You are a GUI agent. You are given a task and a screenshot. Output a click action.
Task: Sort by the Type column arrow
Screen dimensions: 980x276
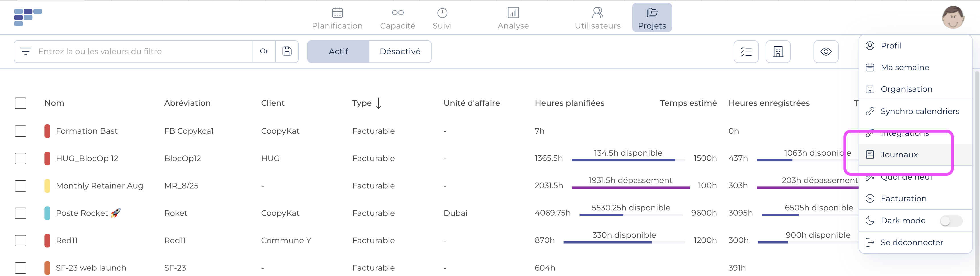tap(379, 103)
